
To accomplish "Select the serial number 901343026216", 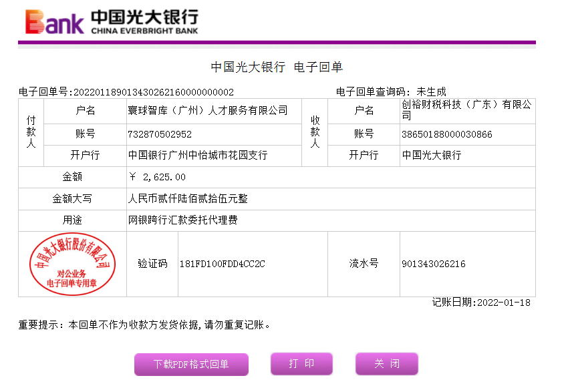I will [434, 264].
